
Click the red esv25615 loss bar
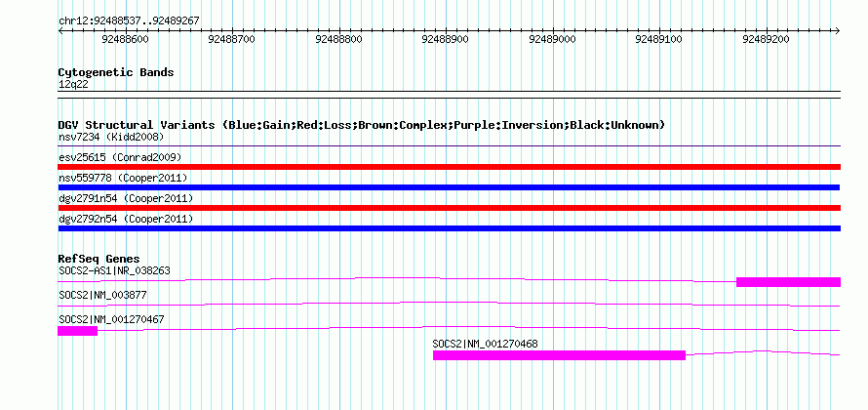(x=449, y=167)
